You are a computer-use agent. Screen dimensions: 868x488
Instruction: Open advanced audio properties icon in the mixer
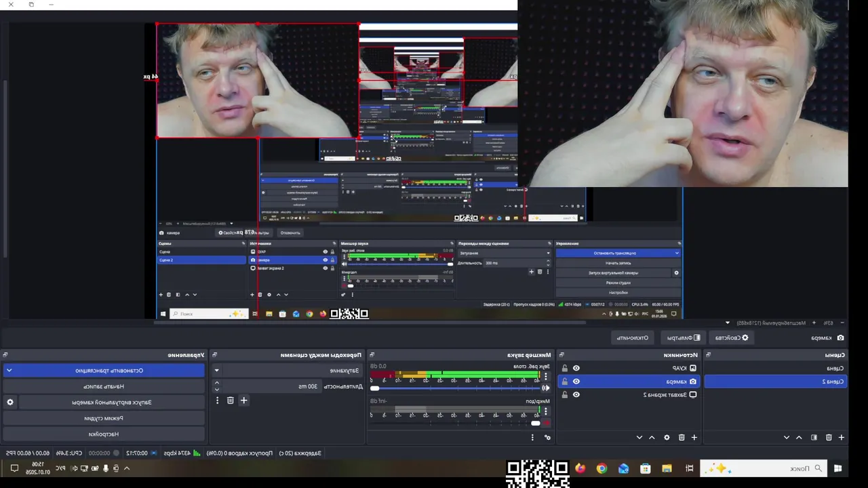pyautogui.click(x=548, y=438)
